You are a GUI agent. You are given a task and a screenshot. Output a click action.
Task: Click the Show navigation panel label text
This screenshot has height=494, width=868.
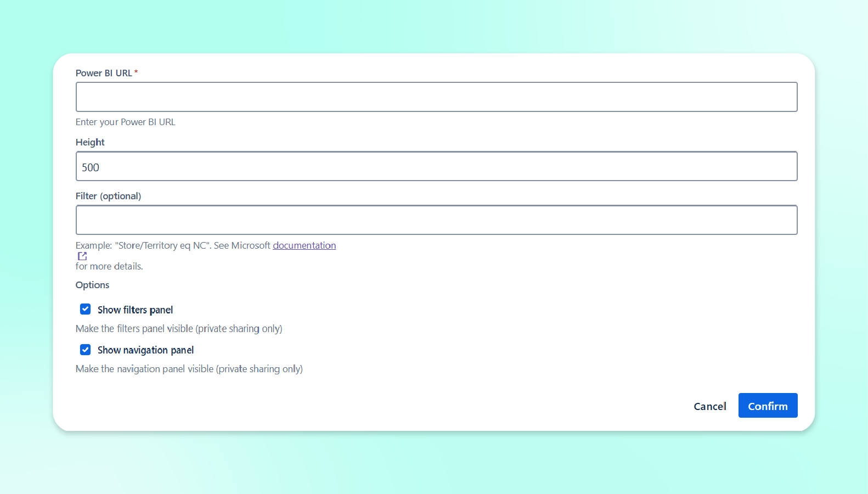pos(145,350)
